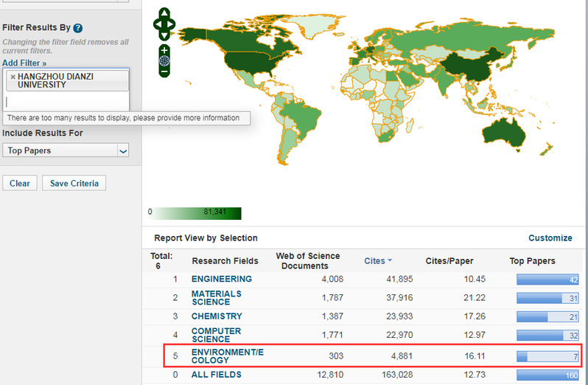
Task: Pan the map right
Action: pyautogui.click(x=172, y=24)
